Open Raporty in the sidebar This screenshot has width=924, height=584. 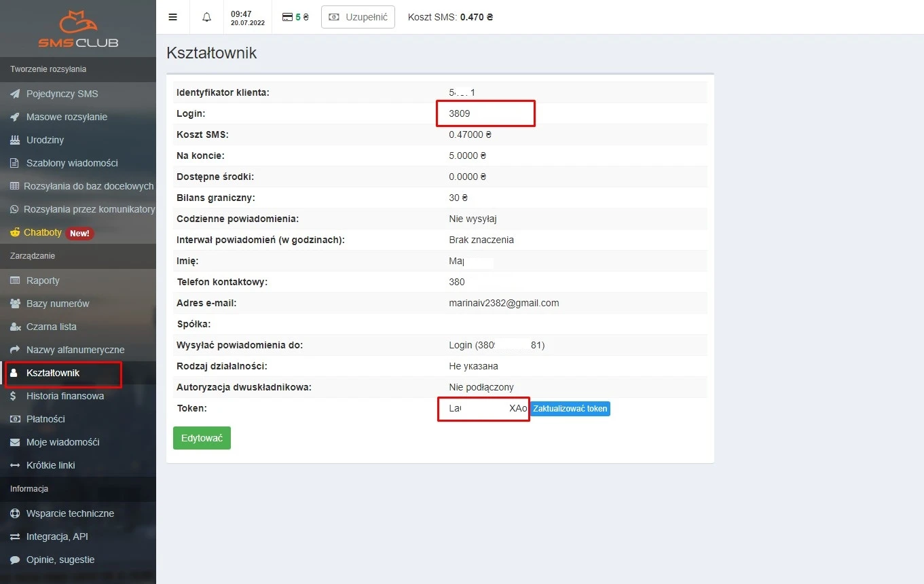click(43, 280)
